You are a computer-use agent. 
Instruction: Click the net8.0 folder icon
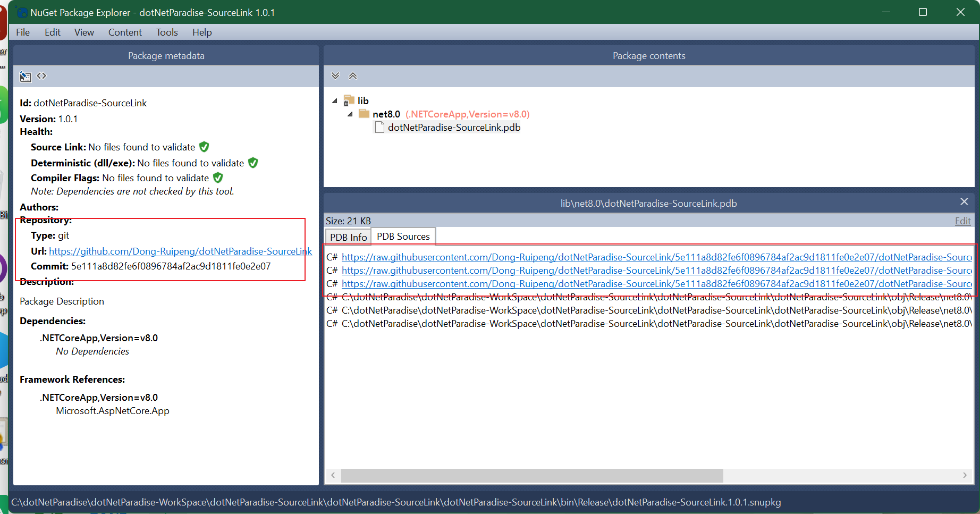pyautogui.click(x=364, y=114)
